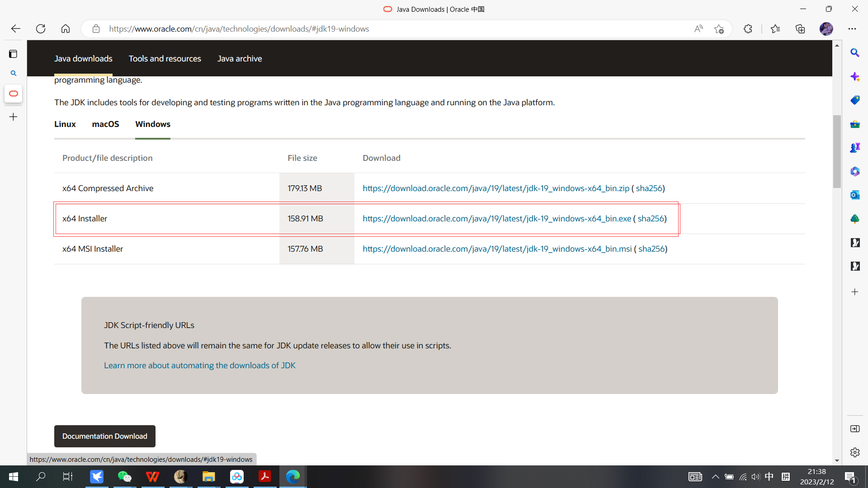This screenshot has width=868, height=488.
Task: Open the Shopping tag icon in sidebar
Action: click(854, 100)
